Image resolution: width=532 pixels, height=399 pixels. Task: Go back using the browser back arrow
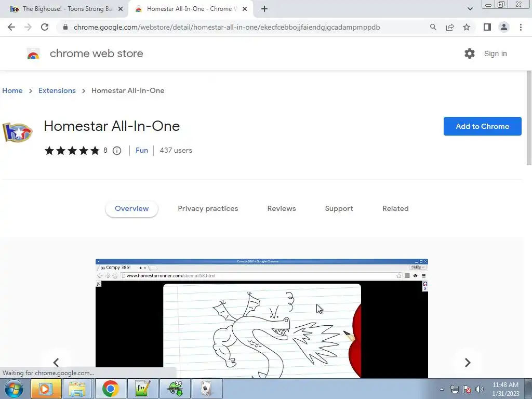pos(11,27)
